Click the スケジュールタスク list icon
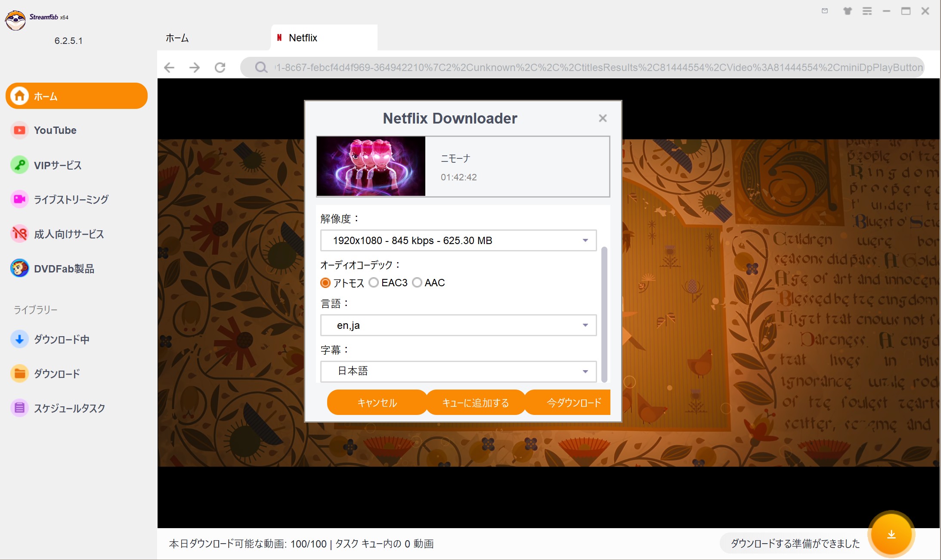Image resolution: width=941 pixels, height=560 pixels. click(19, 408)
